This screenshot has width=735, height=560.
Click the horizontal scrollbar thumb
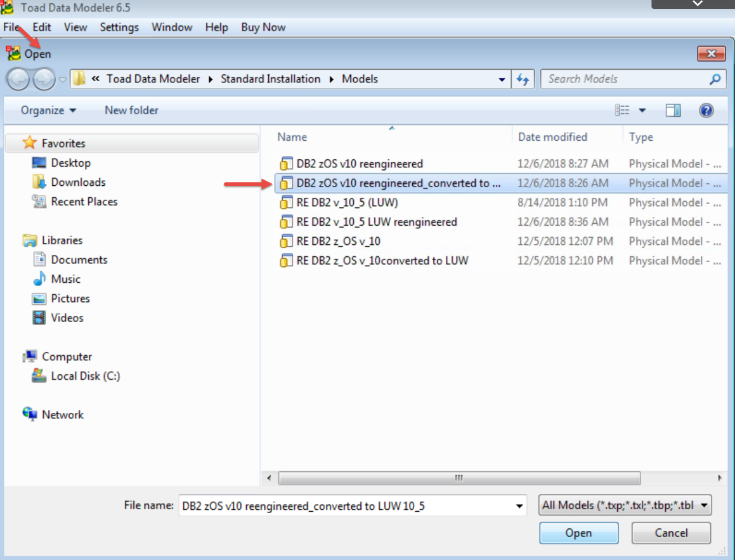pos(459,478)
